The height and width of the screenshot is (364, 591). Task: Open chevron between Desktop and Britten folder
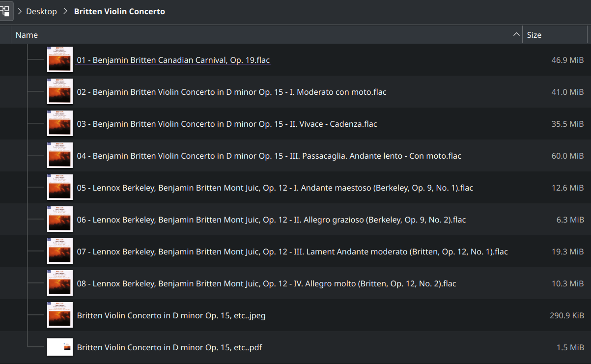coord(65,11)
